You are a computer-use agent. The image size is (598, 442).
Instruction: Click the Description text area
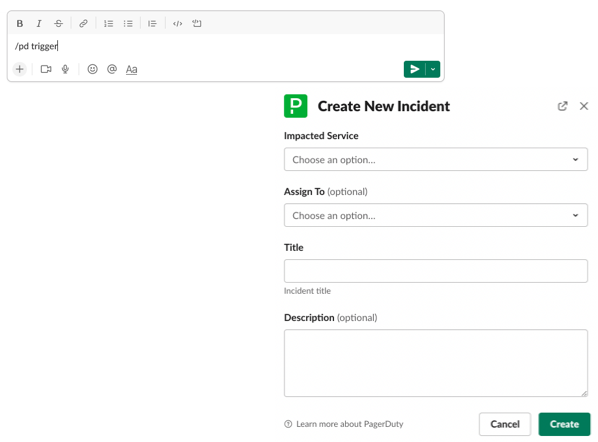point(436,363)
